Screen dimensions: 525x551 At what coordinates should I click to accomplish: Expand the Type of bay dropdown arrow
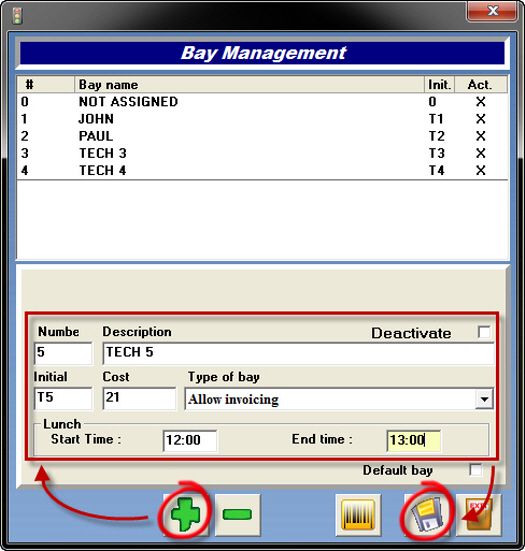click(484, 399)
